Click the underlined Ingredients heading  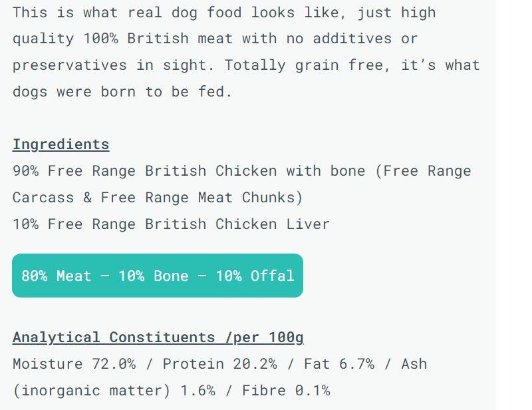tap(61, 144)
